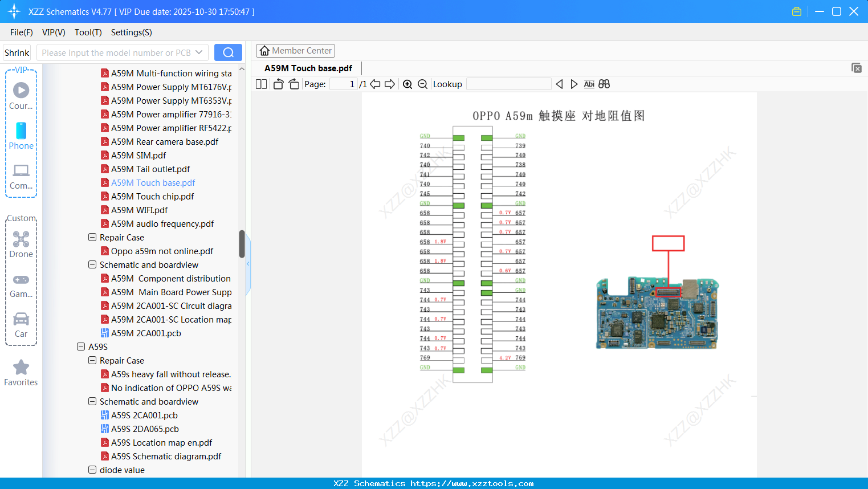
Task: Open the Favorites star
Action: [21, 373]
